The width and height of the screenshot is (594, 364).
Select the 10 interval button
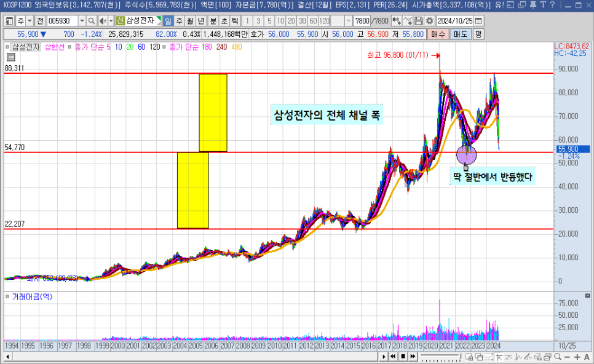coord(280,21)
